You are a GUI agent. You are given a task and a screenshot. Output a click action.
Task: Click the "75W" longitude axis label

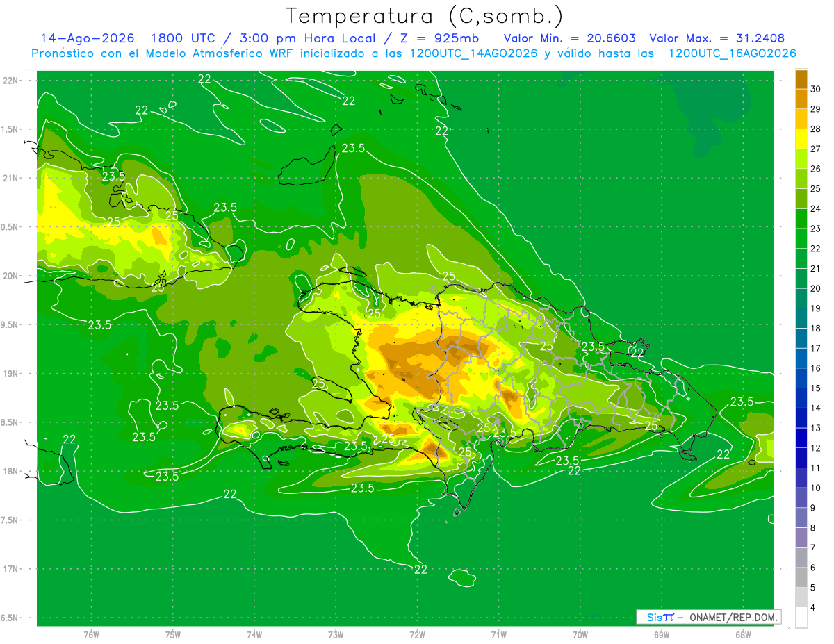click(173, 634)
